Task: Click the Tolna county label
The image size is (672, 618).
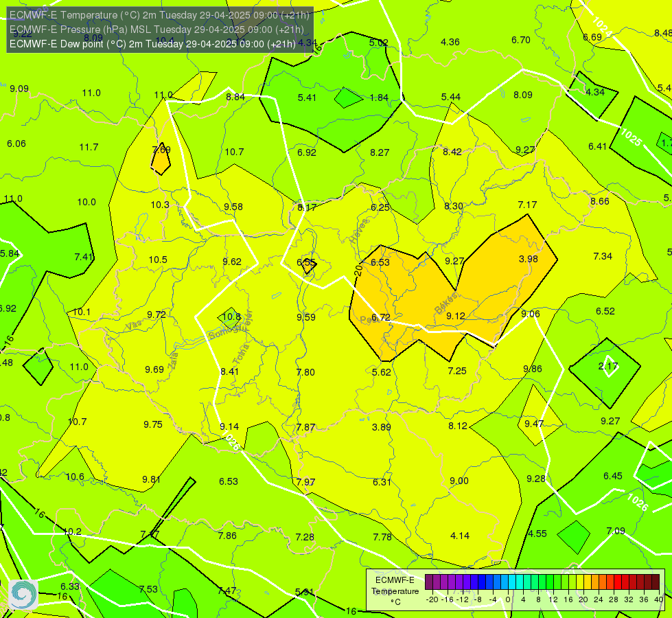Action: (240, 354)
